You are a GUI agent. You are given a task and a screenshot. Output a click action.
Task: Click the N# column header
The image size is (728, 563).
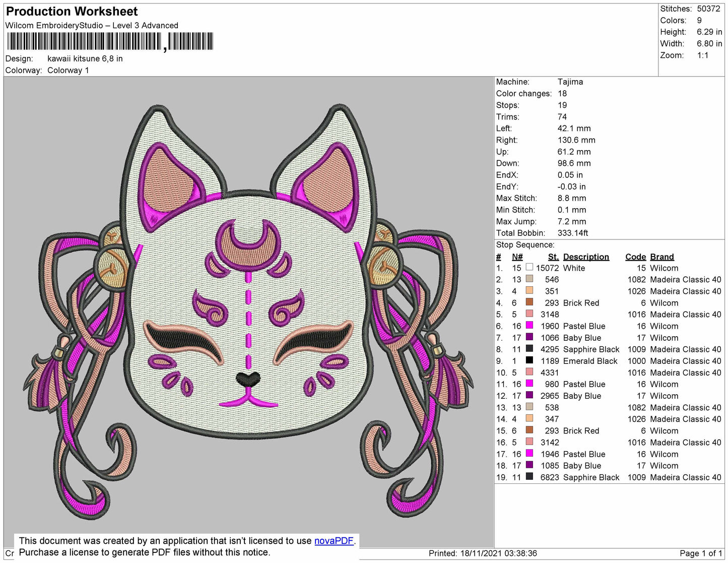517,257
